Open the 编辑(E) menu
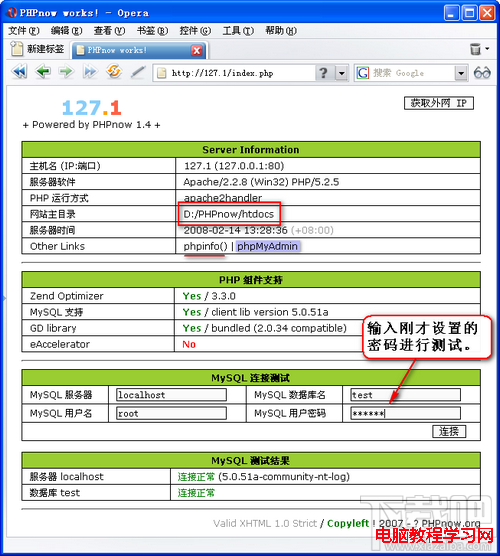This screenshot has height=556, width=500. (67, 31)
